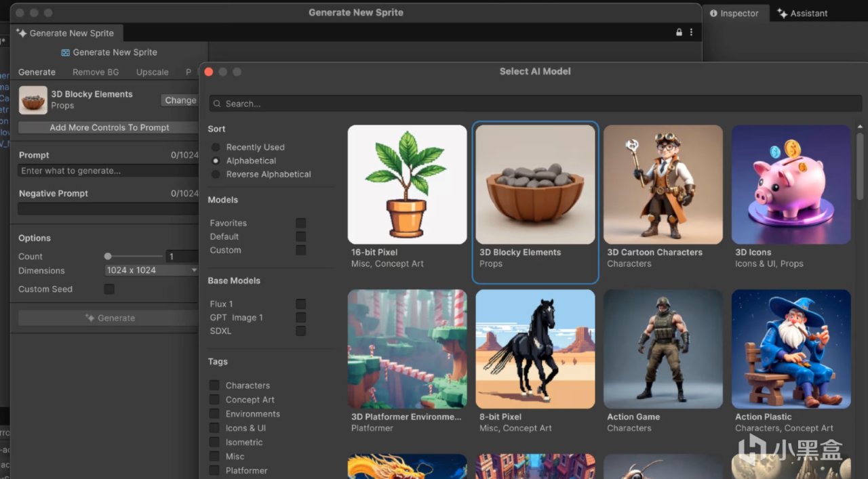Click the Assistant tab sparkle icon
This screenshot has width=868, height=479.
[x=782, y=13]
